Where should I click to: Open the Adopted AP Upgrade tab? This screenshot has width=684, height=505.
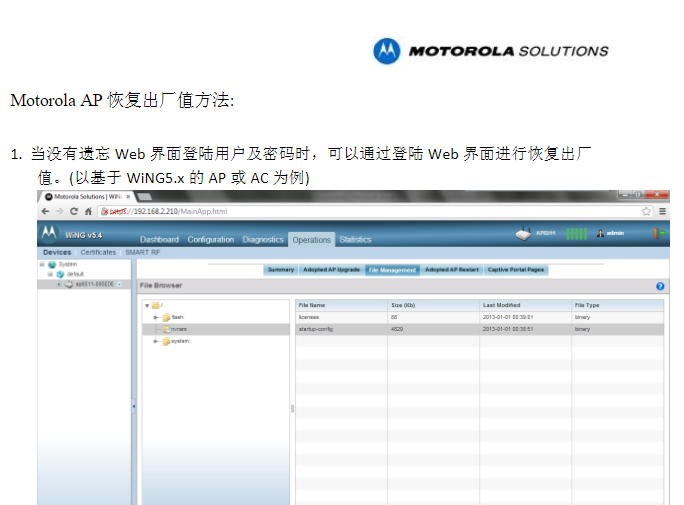click(x=332, y=270)
